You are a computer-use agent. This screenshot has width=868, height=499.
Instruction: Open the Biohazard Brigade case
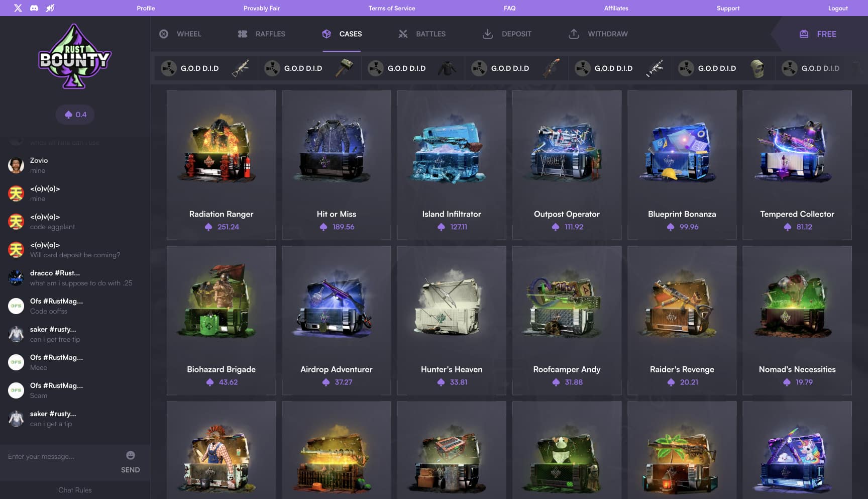tap(221, 320)
